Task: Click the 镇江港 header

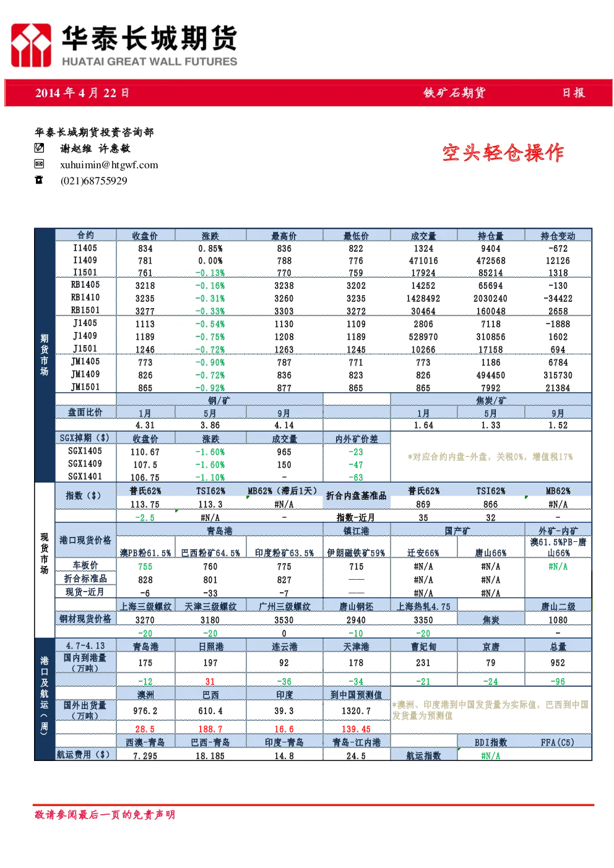Action: [356, 531]
